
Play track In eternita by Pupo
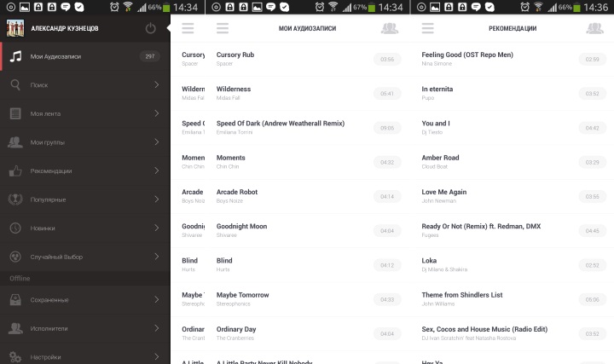tap(513, 93)
